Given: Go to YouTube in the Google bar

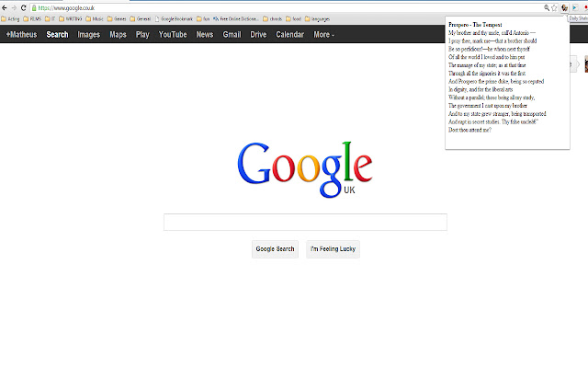Looking at the screenshot, I should coord(173,35).
